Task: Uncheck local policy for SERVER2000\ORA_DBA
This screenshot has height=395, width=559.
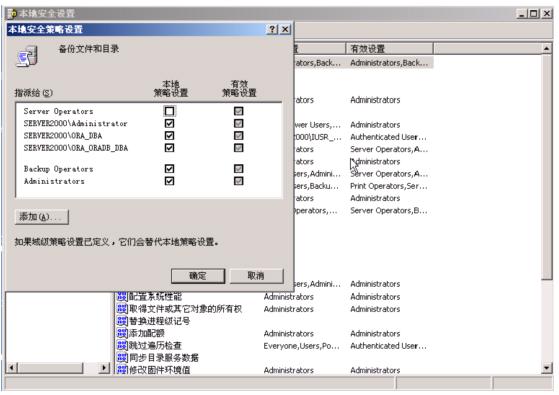Action: click(169, 136)
